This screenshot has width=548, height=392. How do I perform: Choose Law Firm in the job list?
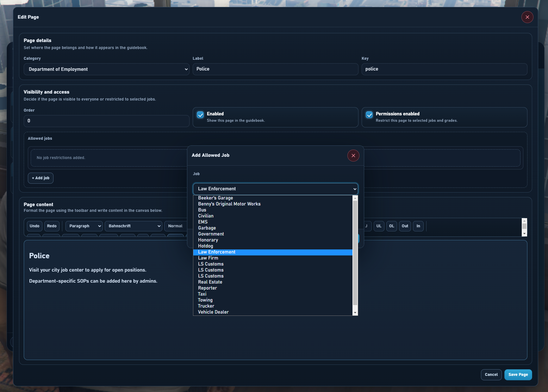(273, 258)
